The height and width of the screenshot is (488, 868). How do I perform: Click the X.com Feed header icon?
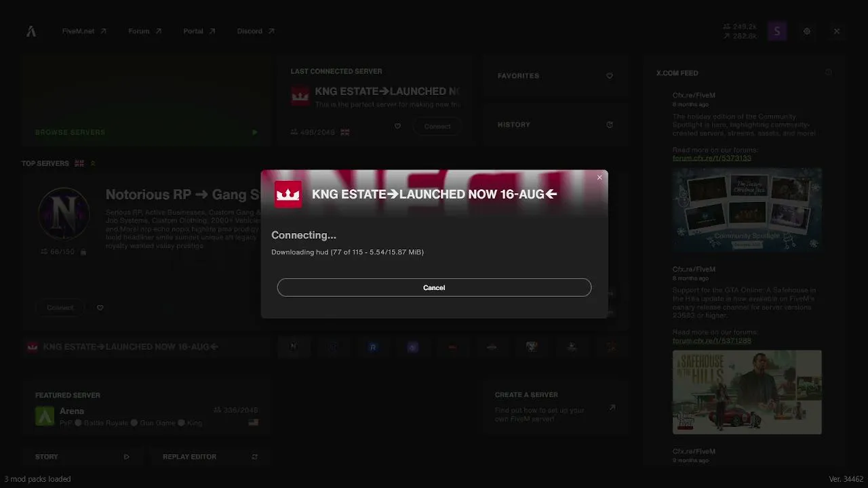coord(828,73)
